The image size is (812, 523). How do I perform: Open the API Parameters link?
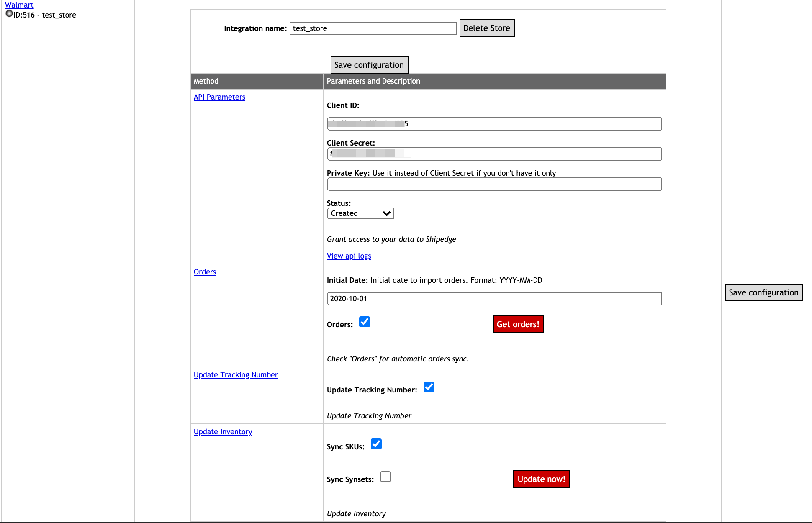pos(219,97)
